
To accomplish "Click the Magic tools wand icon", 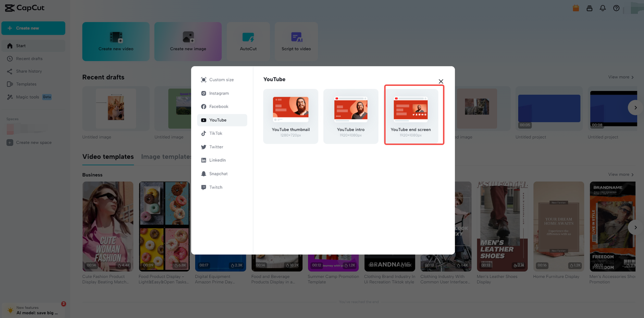I will click(10, 97).
